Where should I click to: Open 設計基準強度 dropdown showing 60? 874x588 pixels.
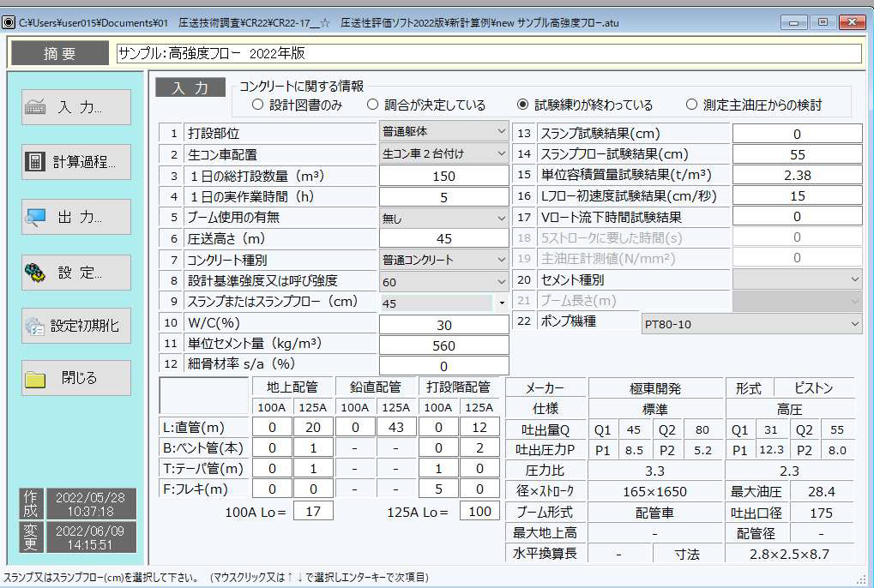click(443, 282)
